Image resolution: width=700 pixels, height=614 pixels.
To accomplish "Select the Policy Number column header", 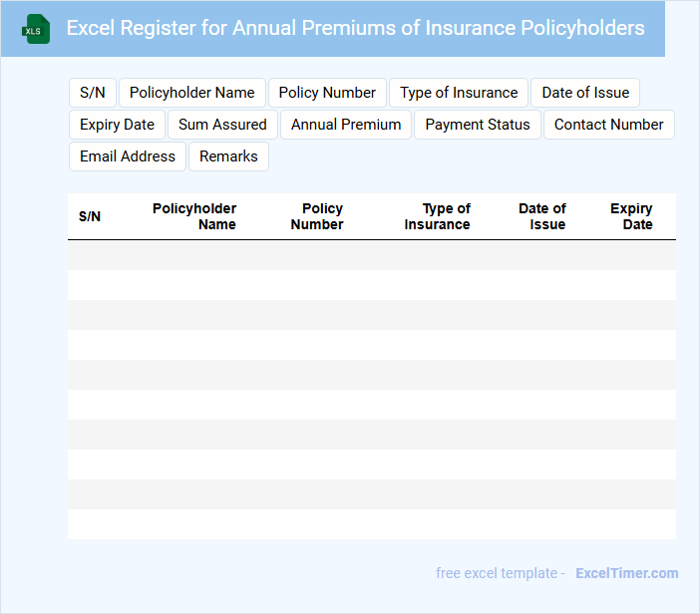I will pos(317,216).
